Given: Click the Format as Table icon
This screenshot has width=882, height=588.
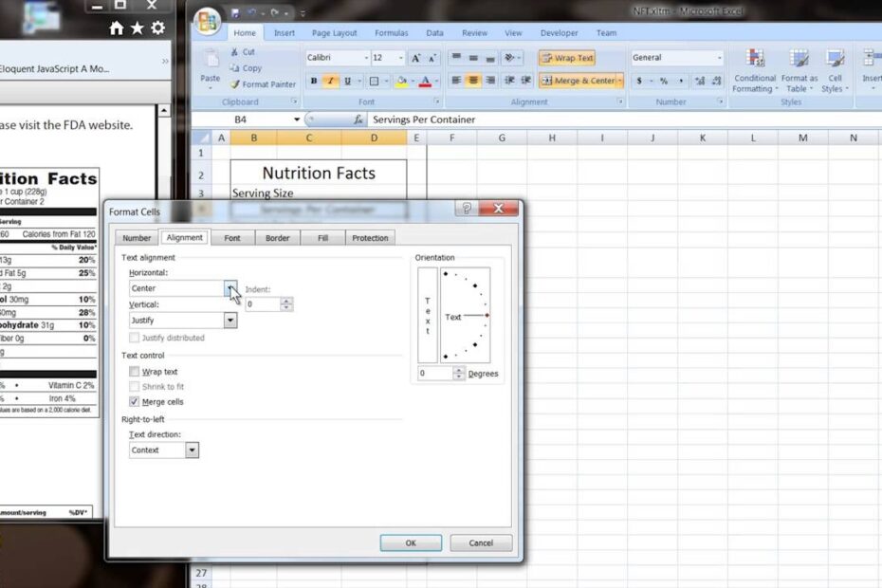Looking at the screenshot, I should (799, 71).
